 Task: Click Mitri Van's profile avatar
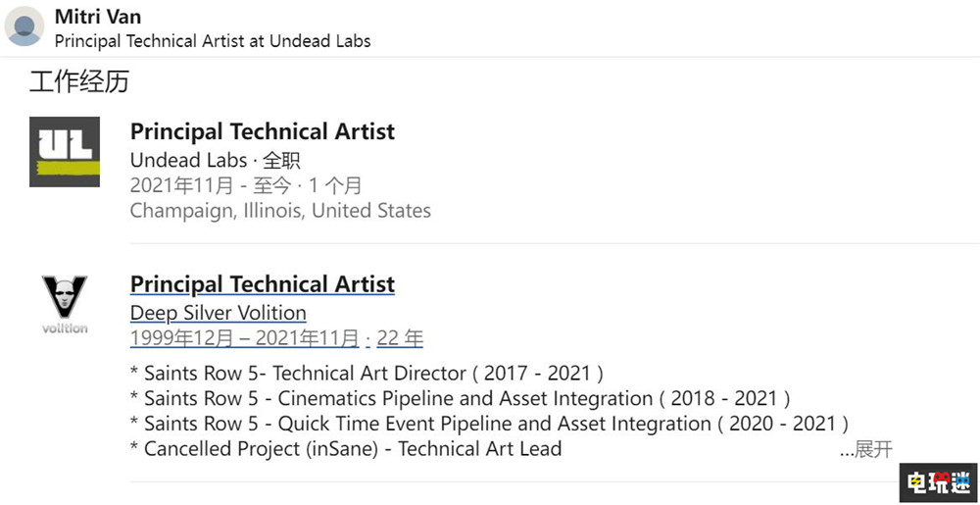click(x=24, y=25)
